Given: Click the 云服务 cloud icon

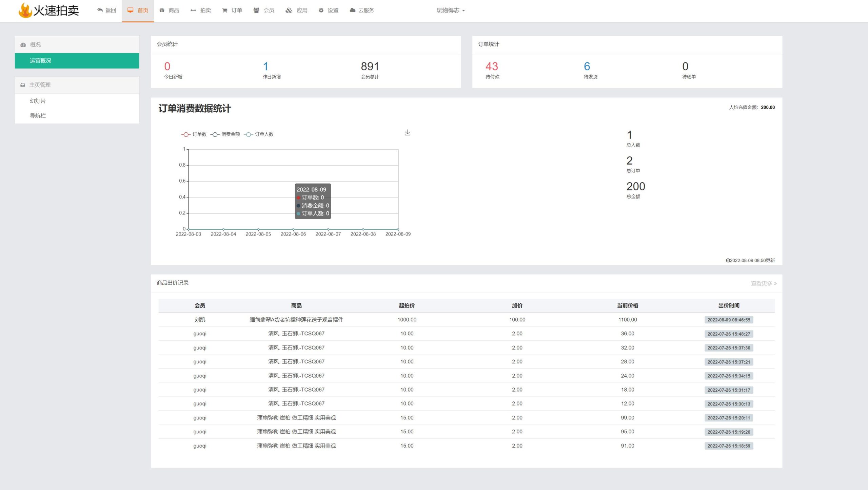Looking at the screenshot, I should [353, 10].
